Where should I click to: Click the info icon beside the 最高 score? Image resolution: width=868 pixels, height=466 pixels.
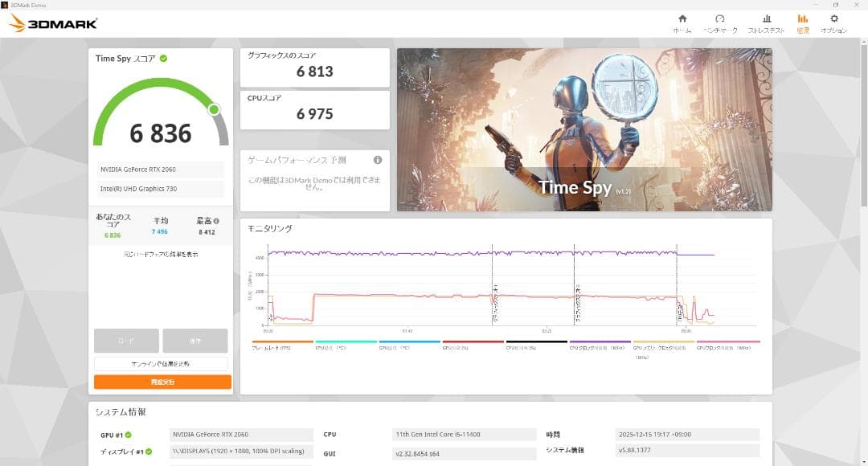[x=217, y=221]
